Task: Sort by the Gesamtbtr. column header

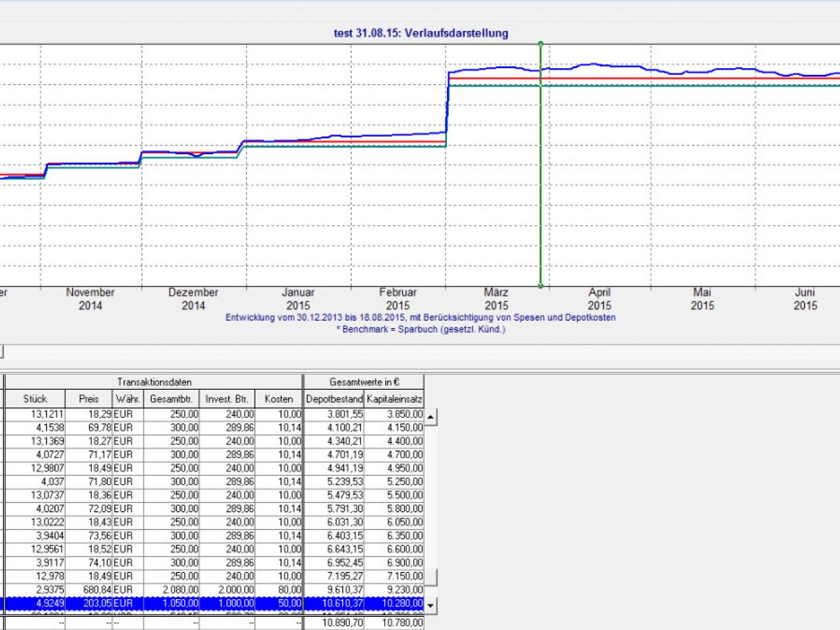Action: click(171, 399)
